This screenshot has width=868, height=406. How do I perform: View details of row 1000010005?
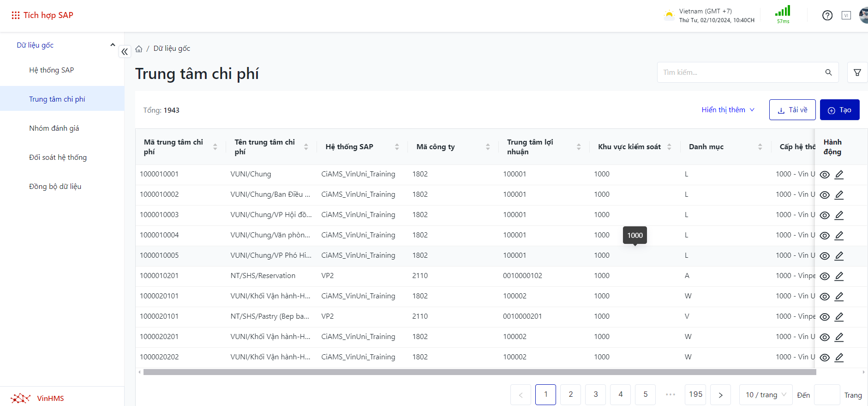click(x=825, y=256)
